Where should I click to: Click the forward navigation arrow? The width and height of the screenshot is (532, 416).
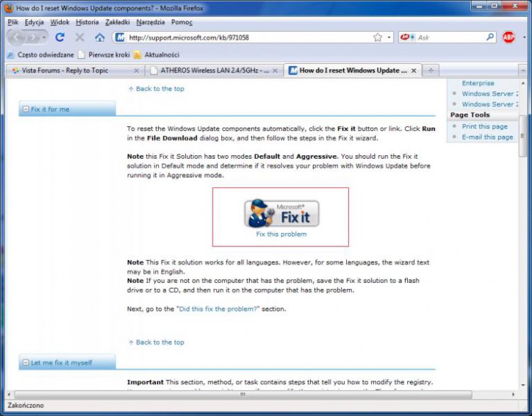coord(33,38)
